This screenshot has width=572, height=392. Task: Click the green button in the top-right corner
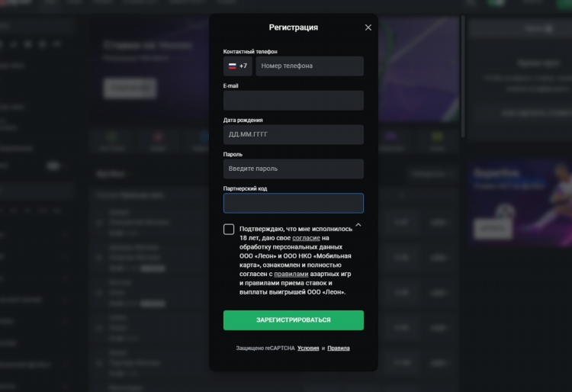[x=564, y=3]
